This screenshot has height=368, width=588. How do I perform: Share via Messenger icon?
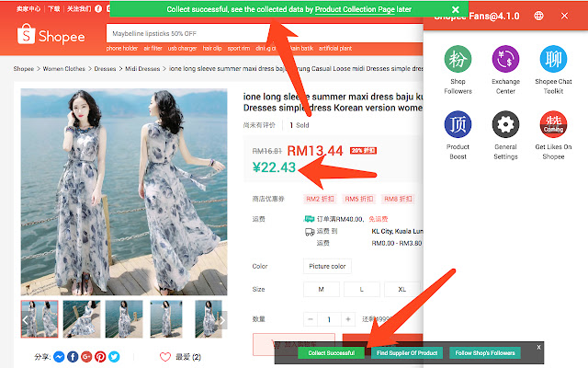click(x=59, y=356)
